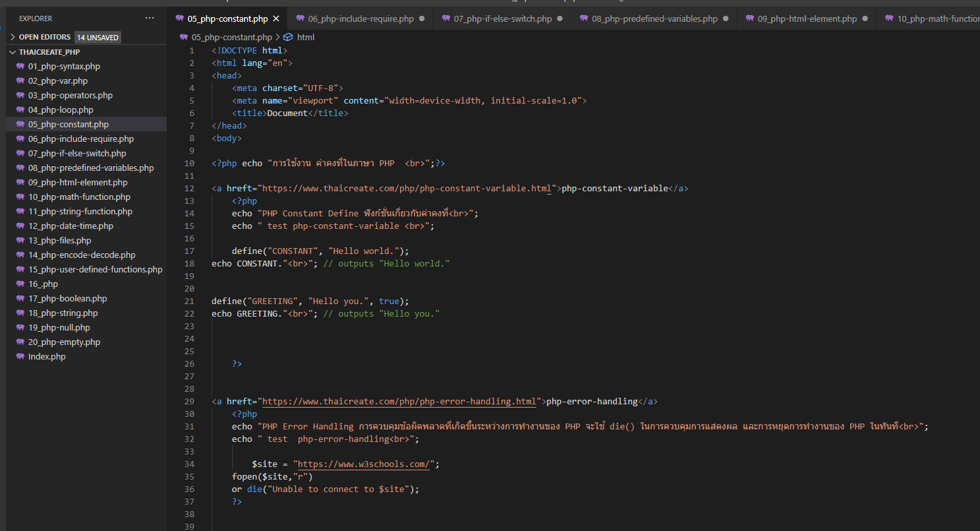
Task: Open 17_php-boolean.php in the Explorer
Action: click(67, 298)
